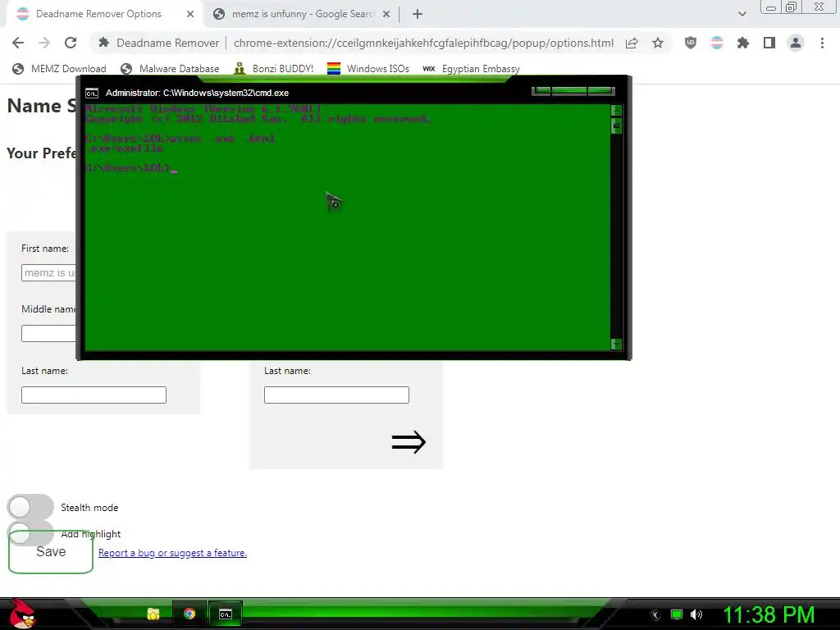
Task: Open the Egyptian Embassy bookmark
Action: click(x=472, y=69)
